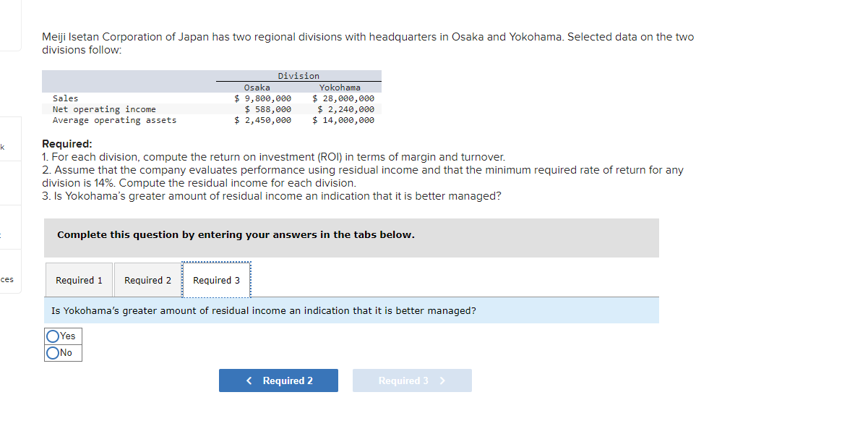Click Osaka sales value $ 9,800,000
Image resolution: width=868 pixels, height=421 pixels.
pos(263,98)
